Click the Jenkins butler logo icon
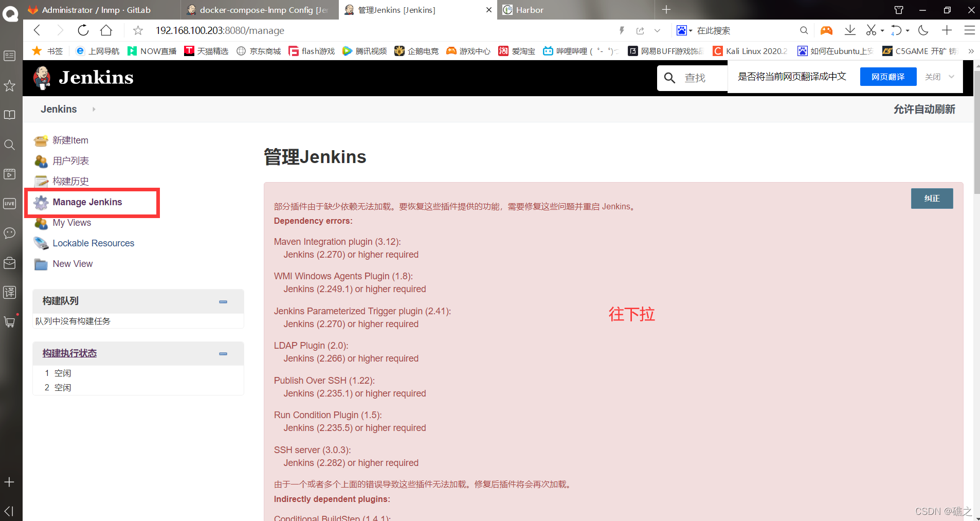 click(42, 78)
